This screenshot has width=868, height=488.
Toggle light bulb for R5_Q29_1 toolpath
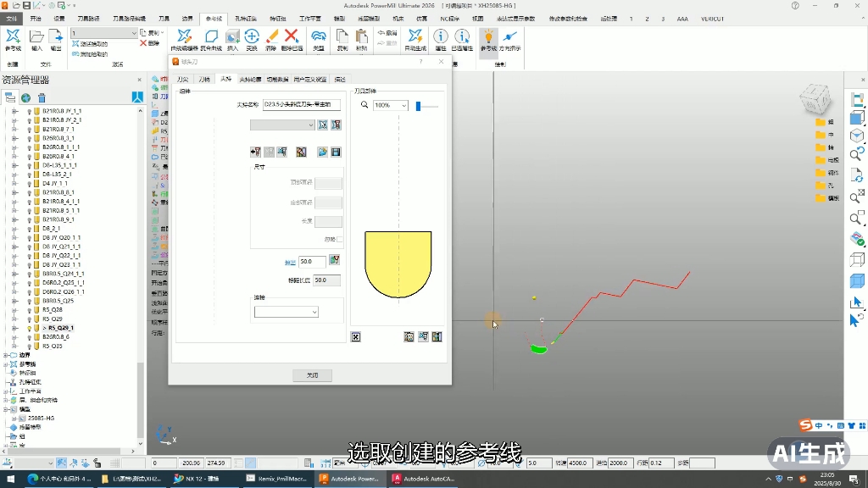(30, 328)
